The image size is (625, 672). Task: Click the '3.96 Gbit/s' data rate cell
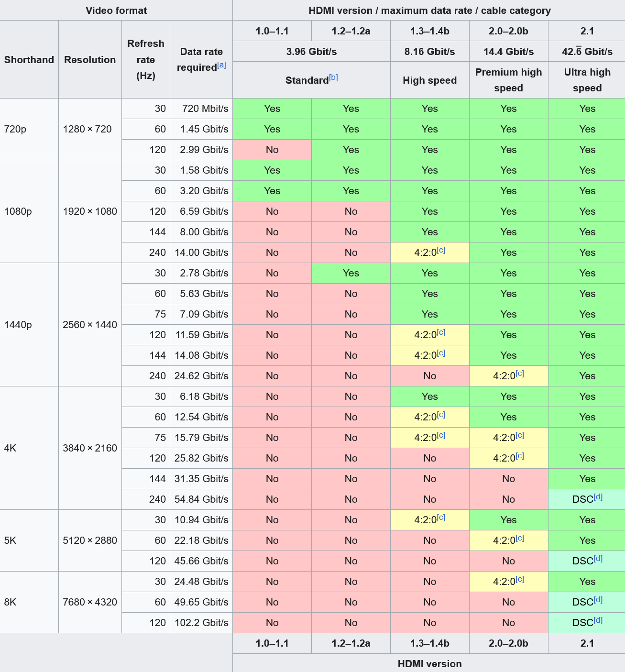[312, 52]
